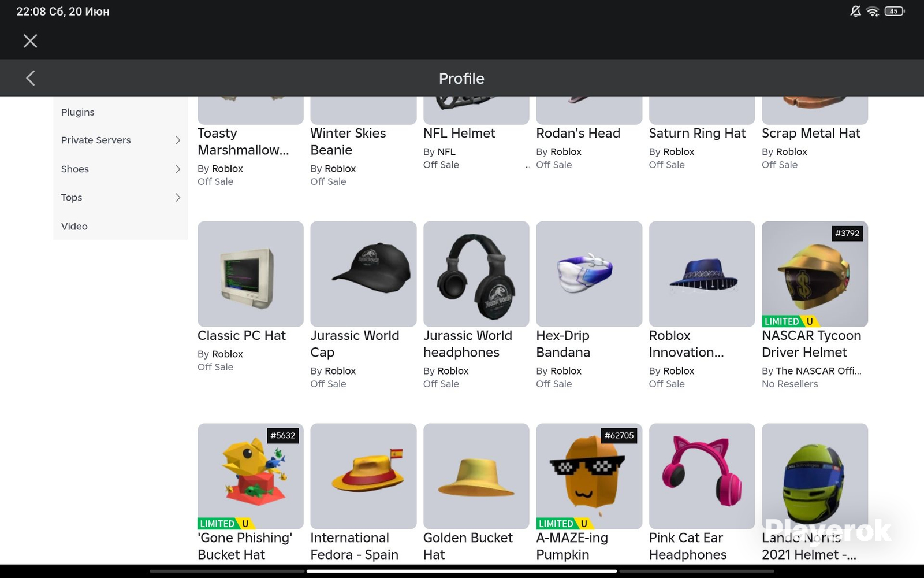Screen dimensions: 924x578
Task: Click the Roblox Innovation item title
Action: pos(686,344)
